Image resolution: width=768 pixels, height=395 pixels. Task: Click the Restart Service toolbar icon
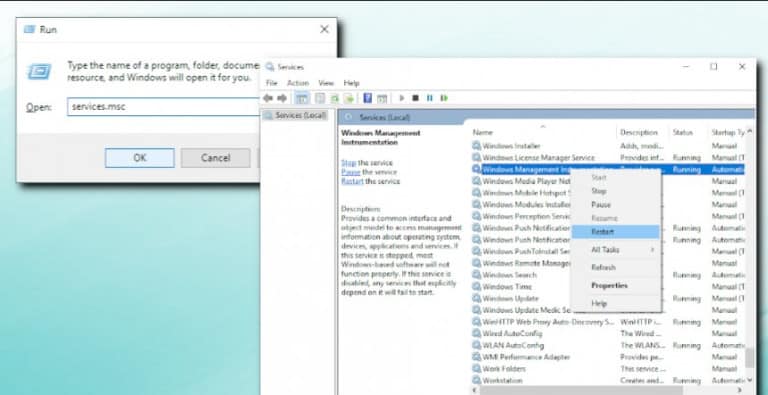coord(444,99)
